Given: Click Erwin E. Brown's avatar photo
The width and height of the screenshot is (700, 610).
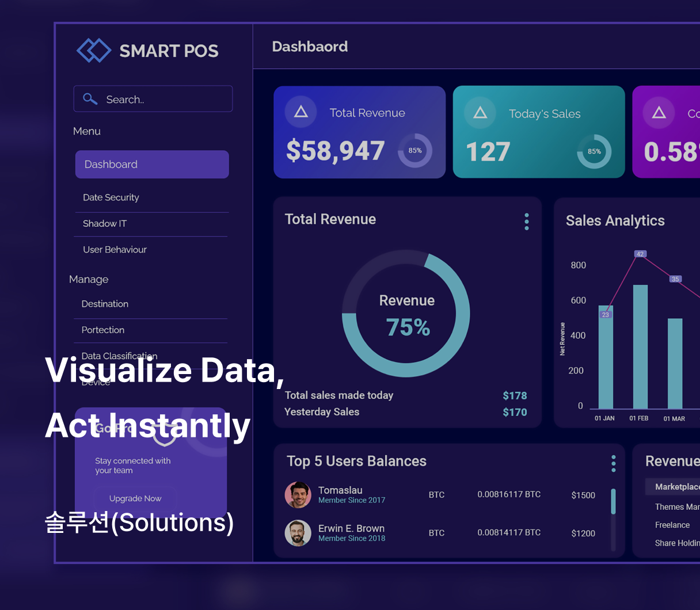Looking at the screenshot, I should pos(298,533).
